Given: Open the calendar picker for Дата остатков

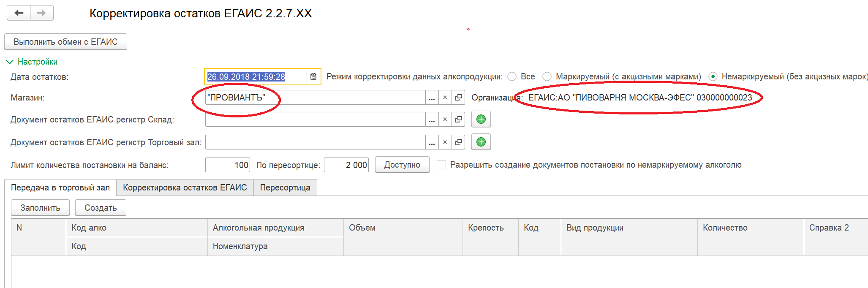Looking at the screenshot, I should (x=313, y=77).
